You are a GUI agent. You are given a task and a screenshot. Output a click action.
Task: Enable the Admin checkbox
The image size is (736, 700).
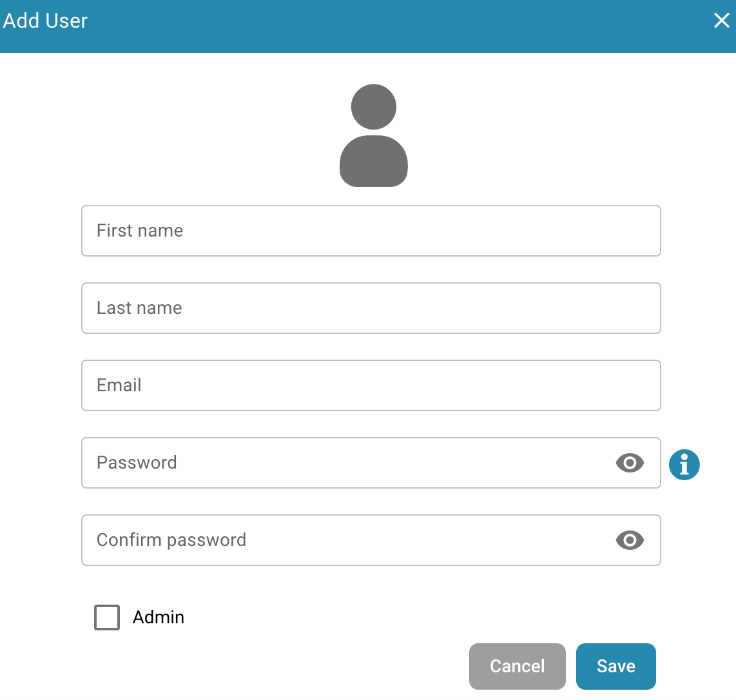click(x=107, y=617)
